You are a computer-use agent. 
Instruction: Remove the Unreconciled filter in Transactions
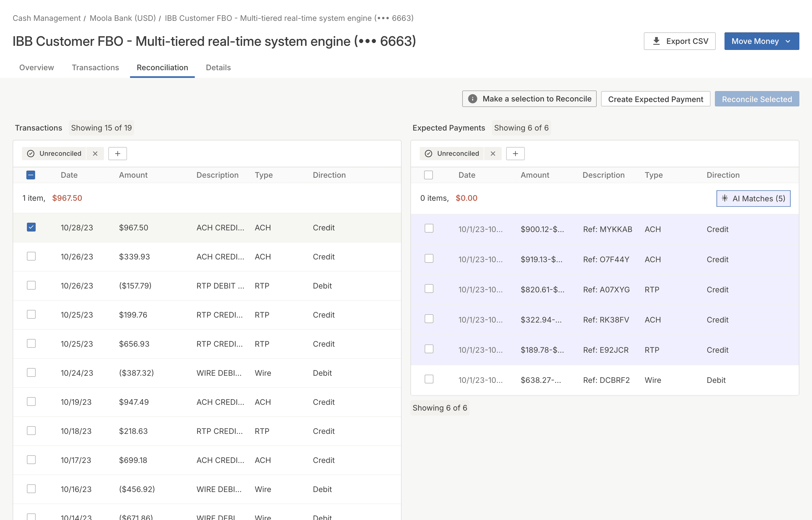95,153
